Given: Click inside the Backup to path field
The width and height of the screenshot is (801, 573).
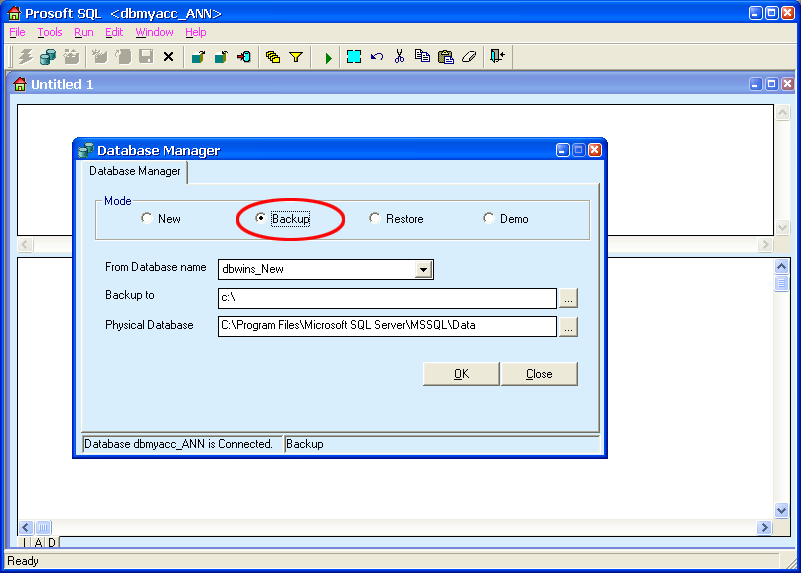Looking at the screenshot, I should click(x=386, y=298).
